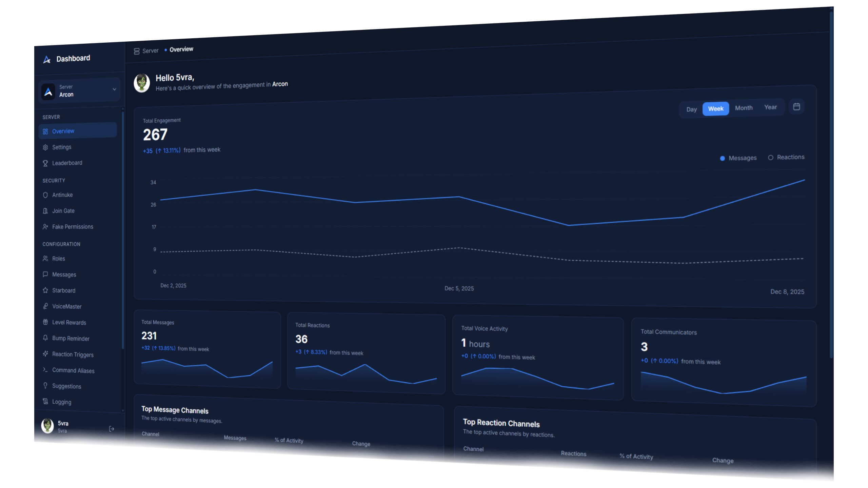Click the Starboard star icon
Viewport: 868px width, 488px height.
click(x=45, y=290)
